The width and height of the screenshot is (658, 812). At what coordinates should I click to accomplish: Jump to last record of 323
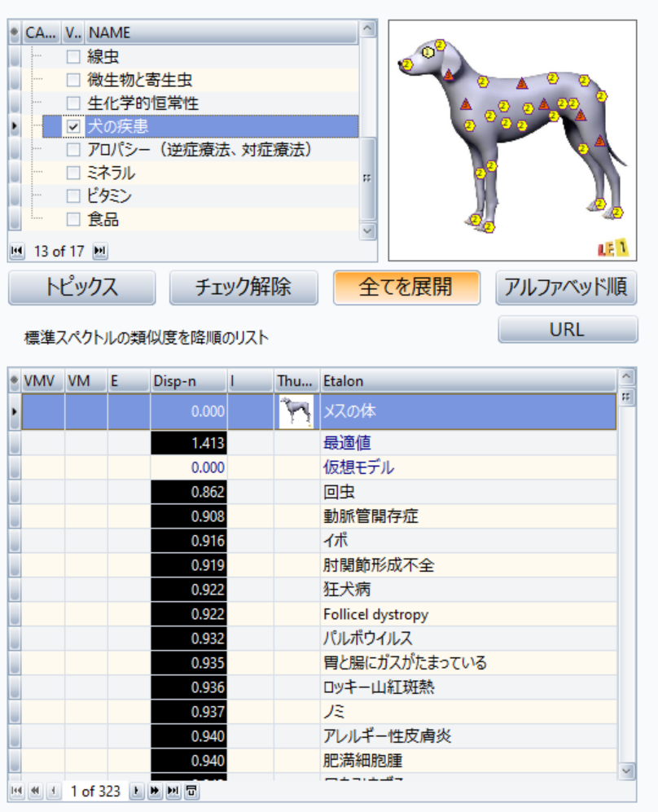coord(172,791)
